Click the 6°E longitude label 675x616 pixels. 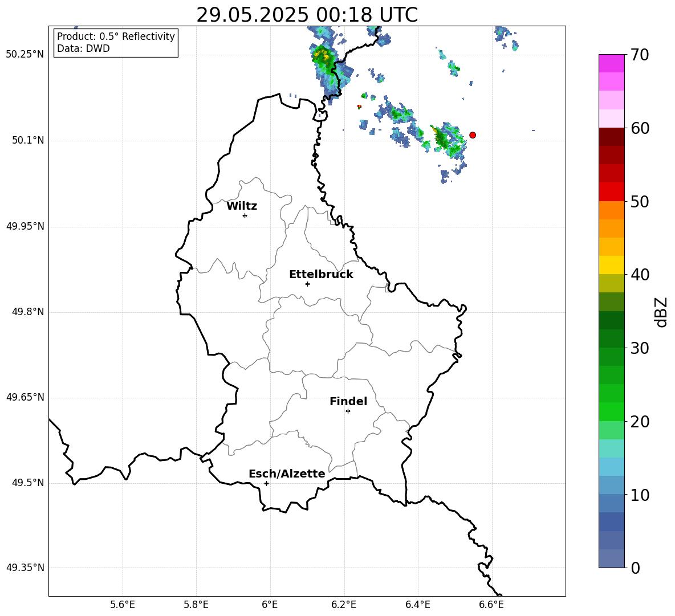click(x=270, y=605)
